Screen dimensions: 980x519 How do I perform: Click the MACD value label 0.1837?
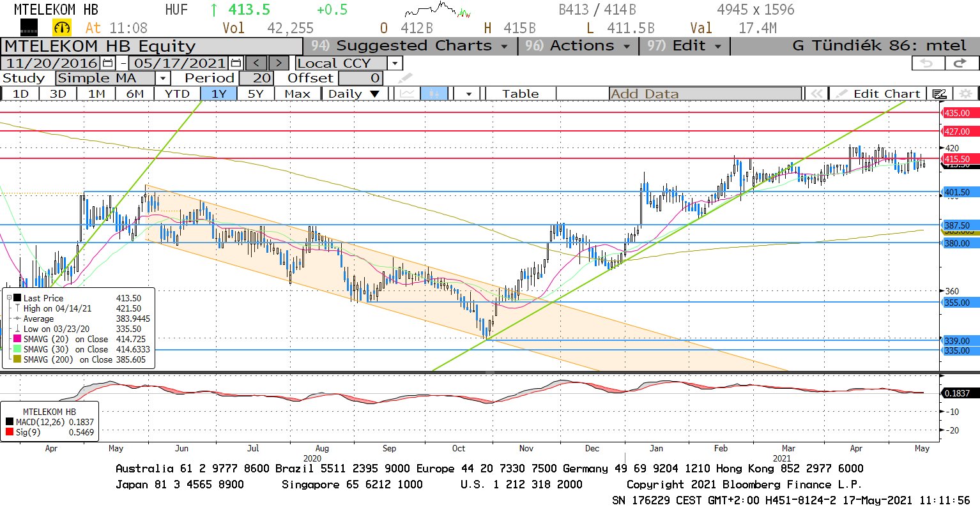[x=960, y=393]
